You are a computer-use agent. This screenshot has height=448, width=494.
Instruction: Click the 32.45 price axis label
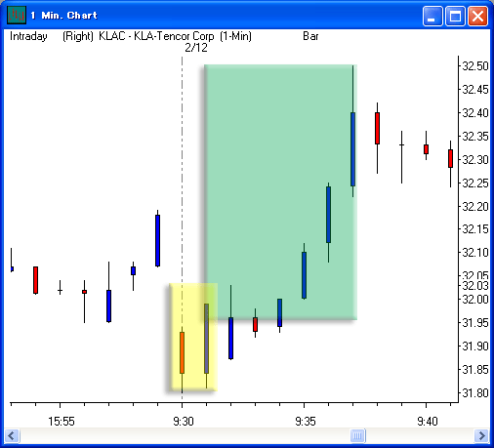coord(475,90)
